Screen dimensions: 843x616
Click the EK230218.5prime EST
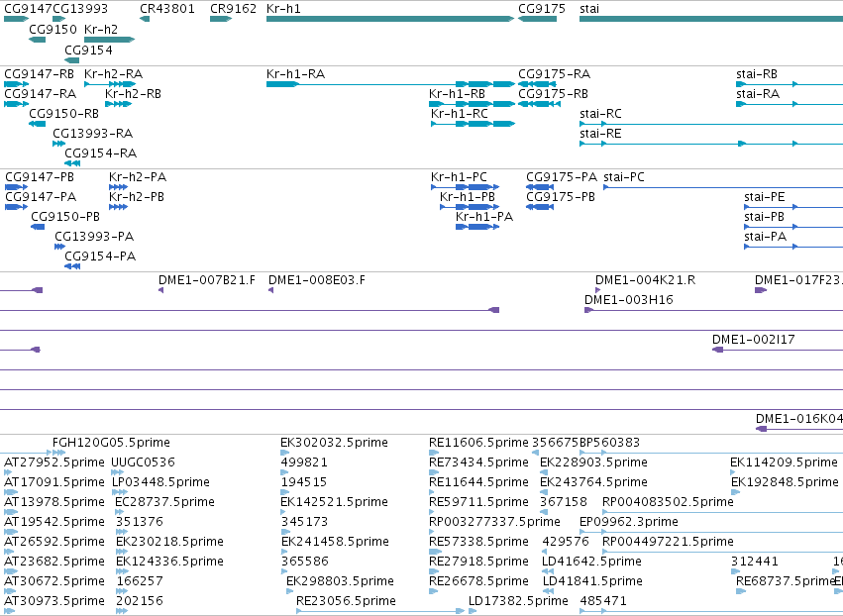(122, 552)
